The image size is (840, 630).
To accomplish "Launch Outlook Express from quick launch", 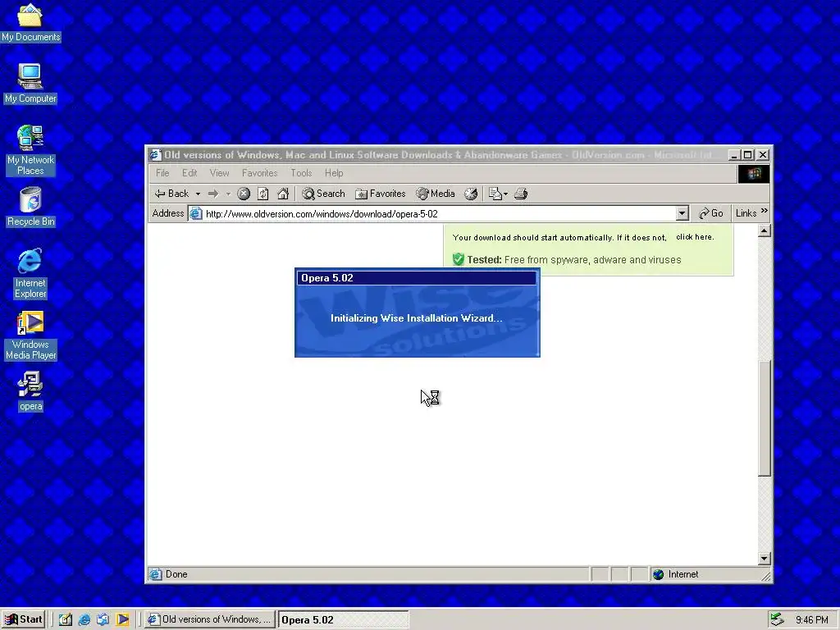I will click(x=103, y=619).
